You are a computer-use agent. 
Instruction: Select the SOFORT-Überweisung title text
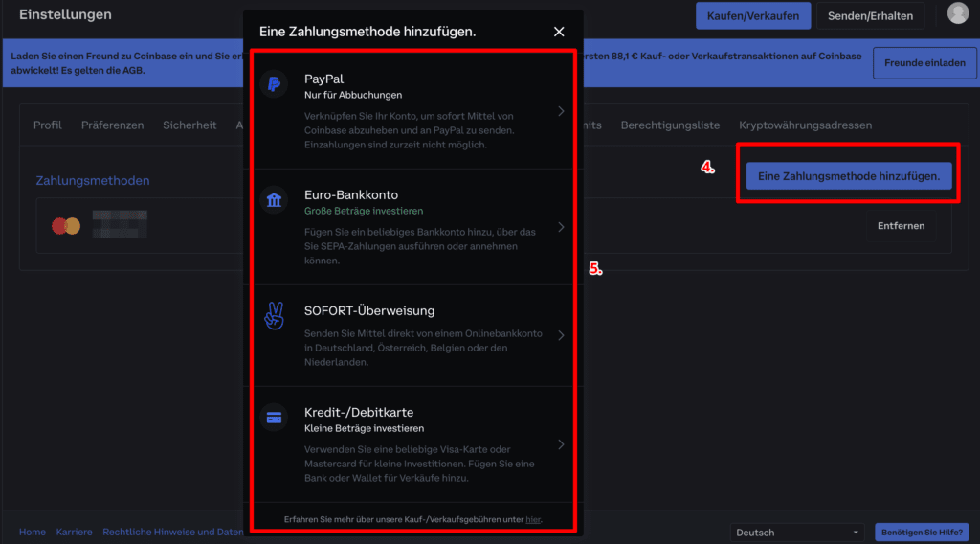369,310
